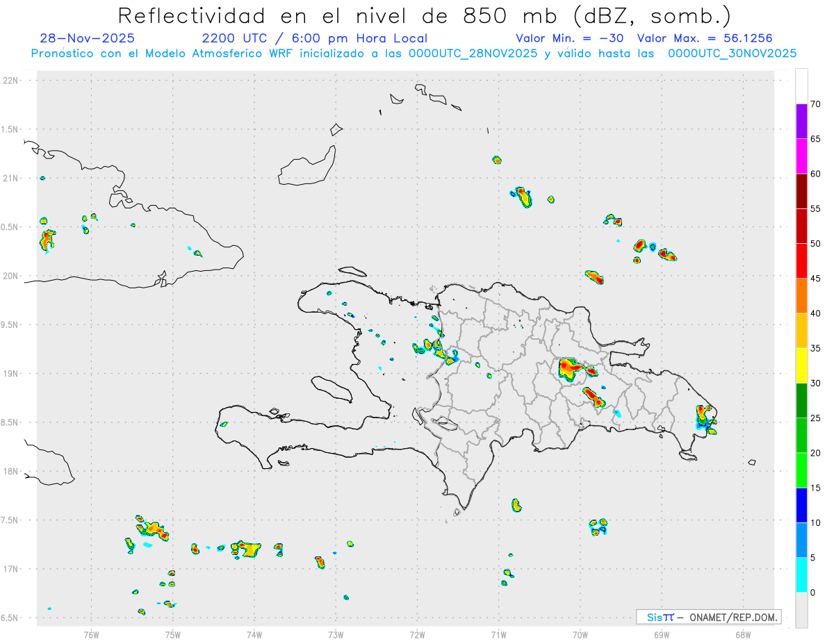Select the dark red 55-60 dBZ colorbar band
The image size is (834, 644).
click(801, 191)
